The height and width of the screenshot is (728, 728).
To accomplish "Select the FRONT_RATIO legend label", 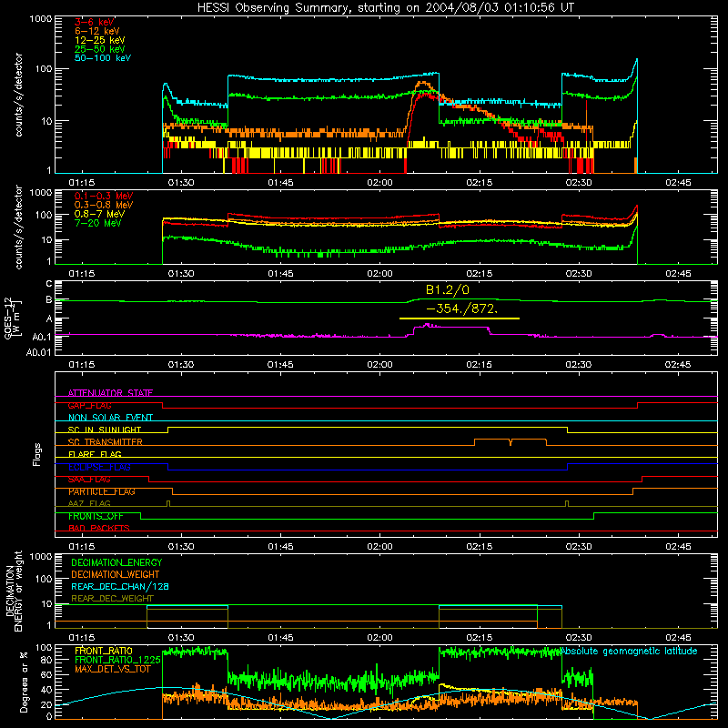I will coord(104,651).
